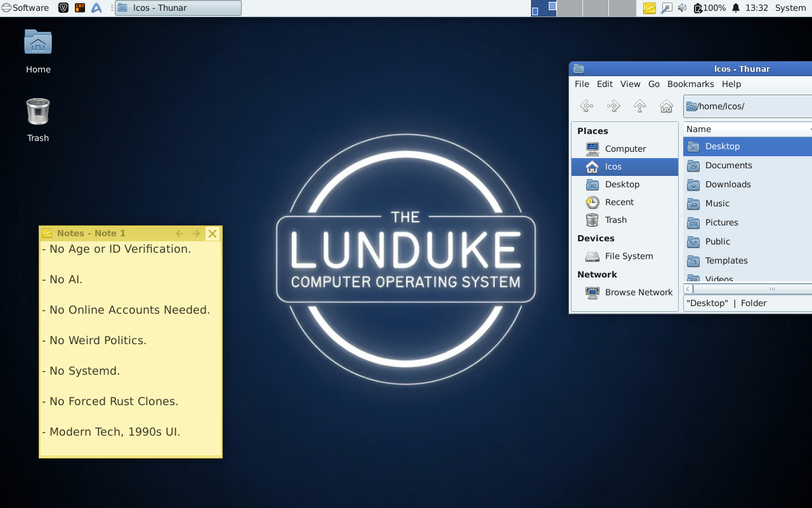Select Computer in Thunar Places sidebar
Viewport: 812px width, 508px height.
[625, 149]
